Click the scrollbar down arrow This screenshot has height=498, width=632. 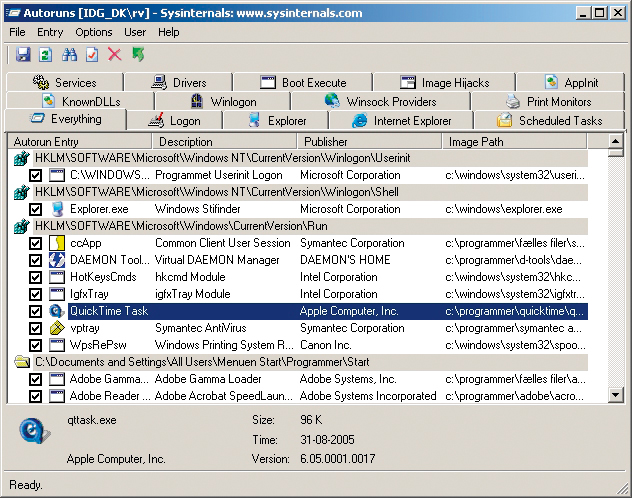pyautogui.click(x=615, y=395)
